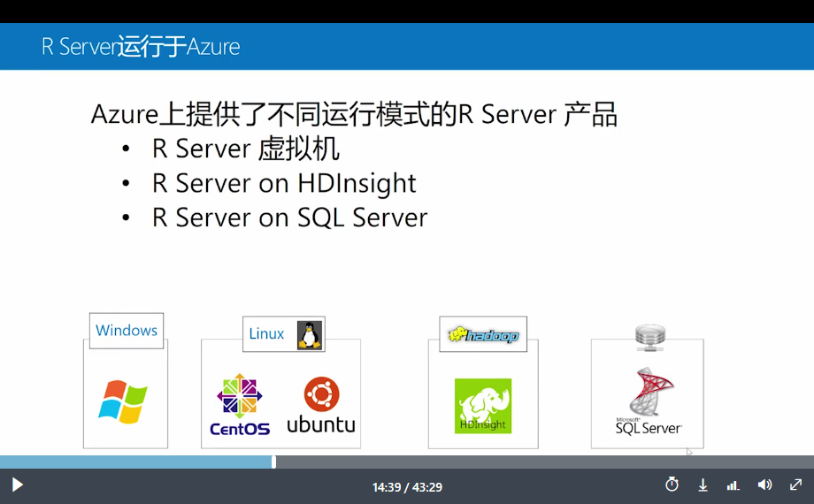Click the CentOS logo
This screenshot has width=814, height=504.
click(x=240, y=404)
